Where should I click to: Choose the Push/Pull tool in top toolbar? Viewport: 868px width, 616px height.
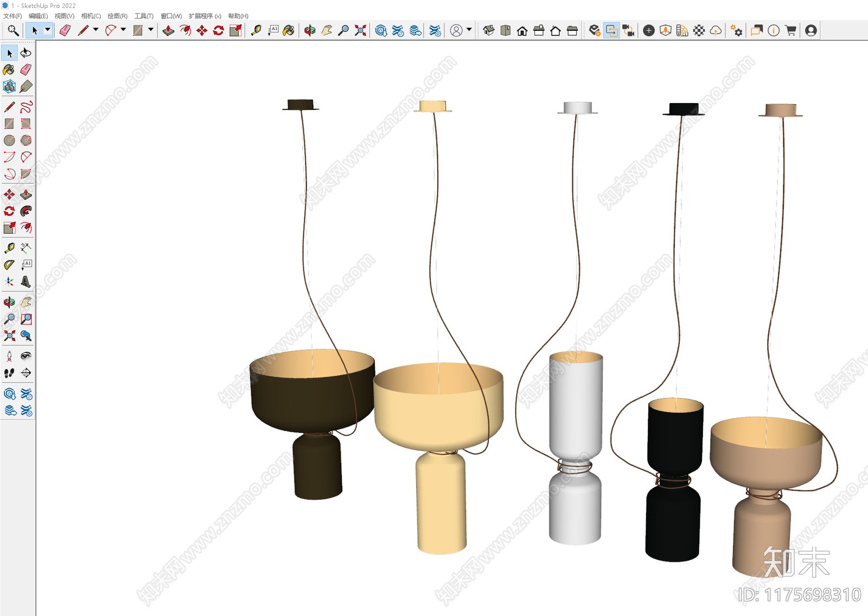(169, 30)
